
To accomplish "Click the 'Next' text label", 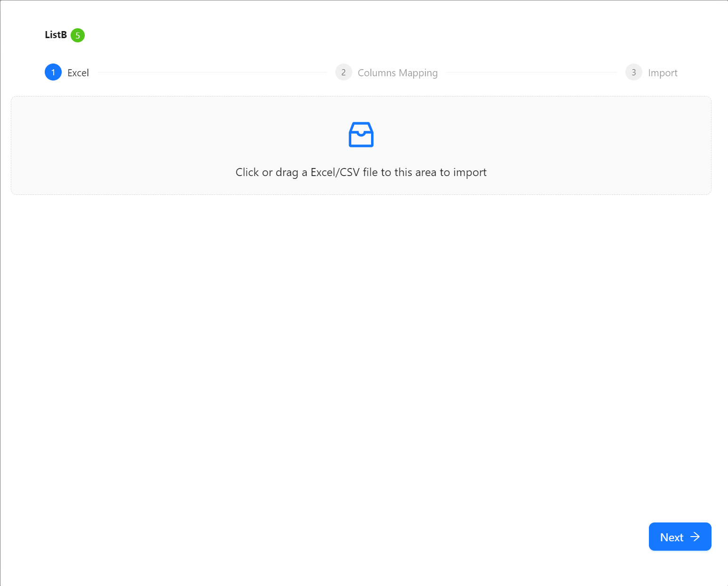I will click(671, 537).
